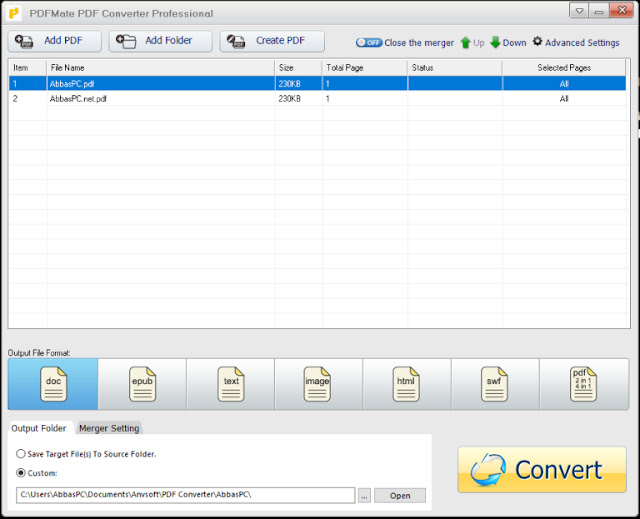Click the Size column header
This screenshot has height=519, width=640.
(x=298, y=68)
